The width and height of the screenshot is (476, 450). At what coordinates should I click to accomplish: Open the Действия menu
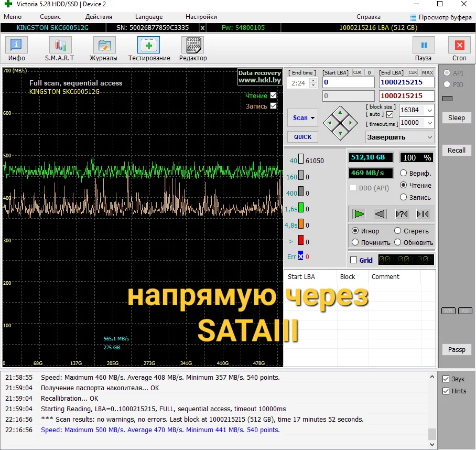pos(99,17)
